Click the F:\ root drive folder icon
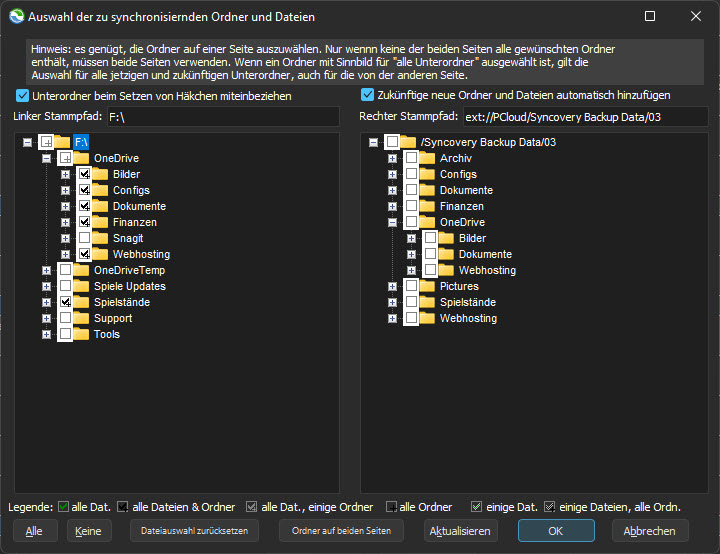The height and width of the screenshot is (554, 720). [x=62, y=142]
